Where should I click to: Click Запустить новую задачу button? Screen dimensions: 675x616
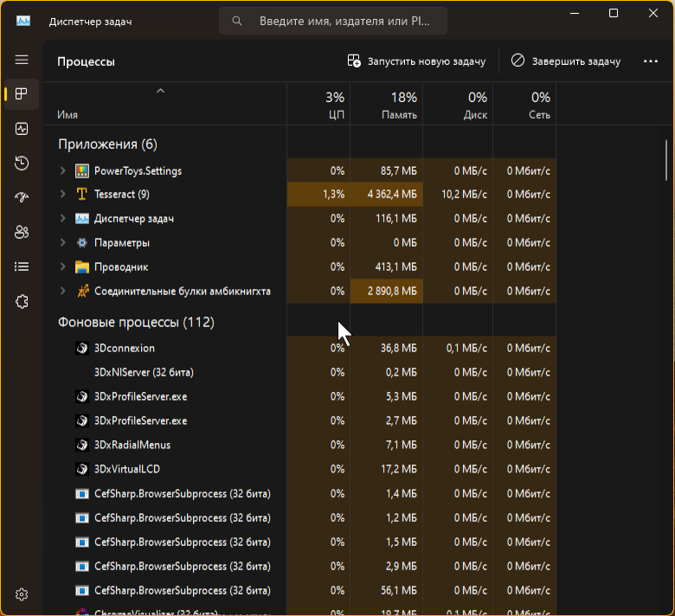pyautogui.click(x=416, y=61)
